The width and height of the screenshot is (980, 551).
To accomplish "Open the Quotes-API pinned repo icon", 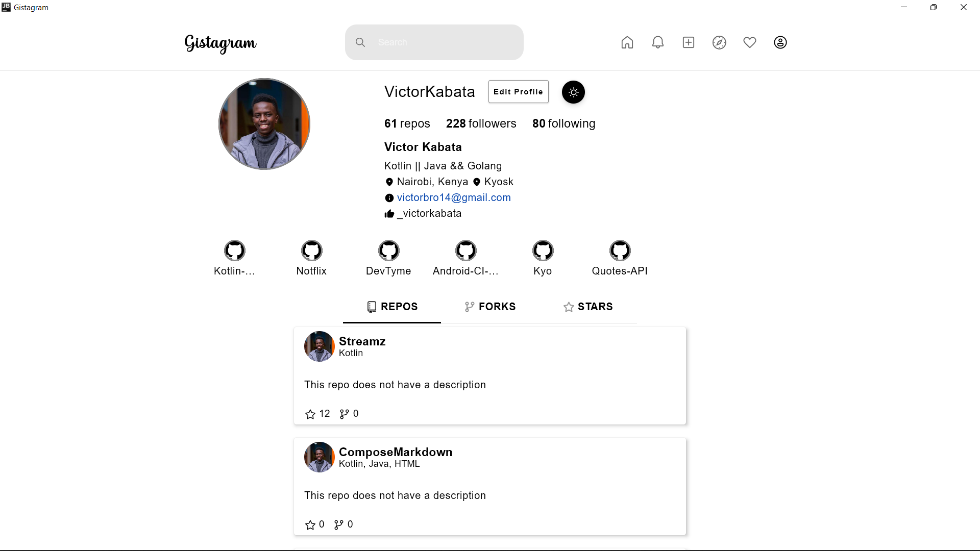I will pyautogui.click(x=620, y=251).
